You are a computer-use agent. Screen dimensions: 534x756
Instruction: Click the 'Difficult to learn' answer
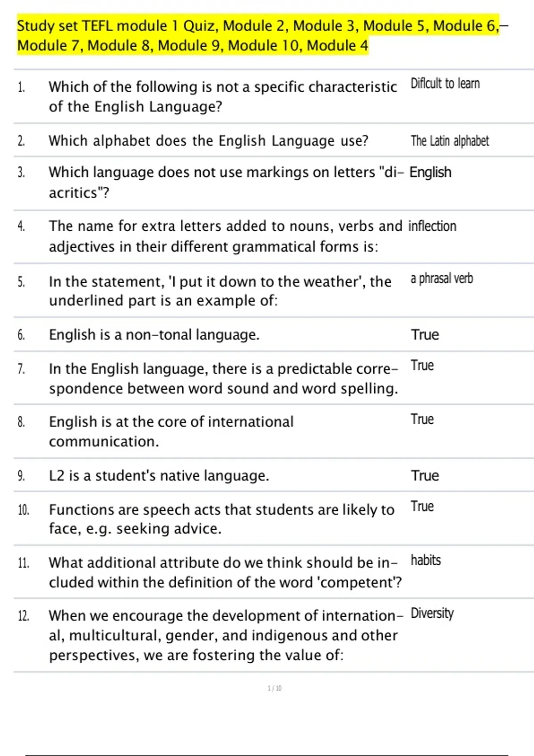tap(445, 84)
